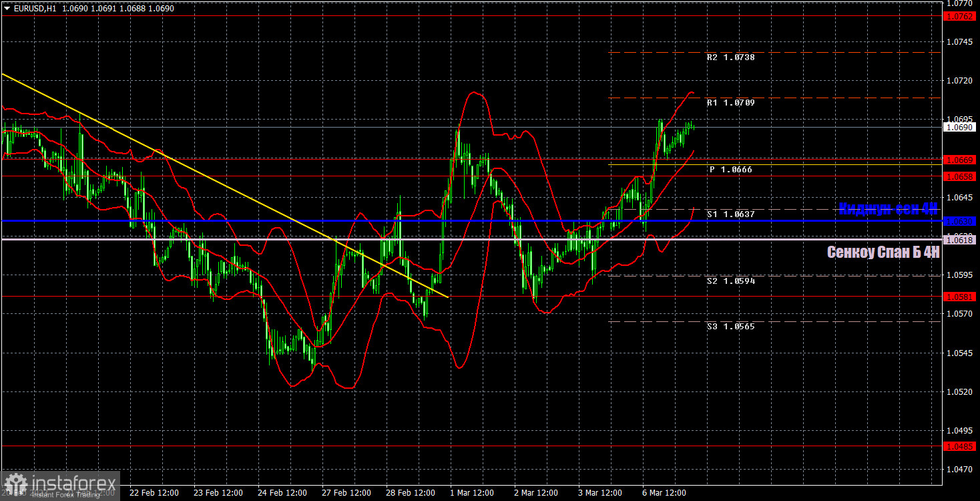This screenshot has height=501, width=980.
Task: Click the OHLC values 1.0690 1.0691 1.0688 1.0690
Action: (117, 9)
